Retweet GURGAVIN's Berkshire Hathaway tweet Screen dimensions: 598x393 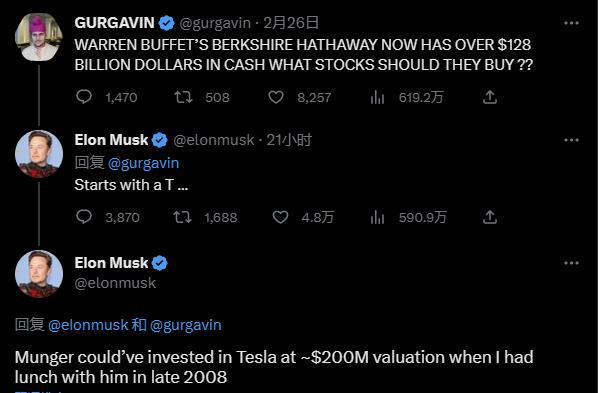[183, 97]
